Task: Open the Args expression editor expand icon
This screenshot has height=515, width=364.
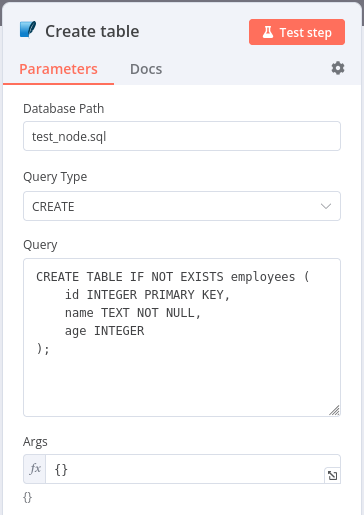Action: pos(332,475)
